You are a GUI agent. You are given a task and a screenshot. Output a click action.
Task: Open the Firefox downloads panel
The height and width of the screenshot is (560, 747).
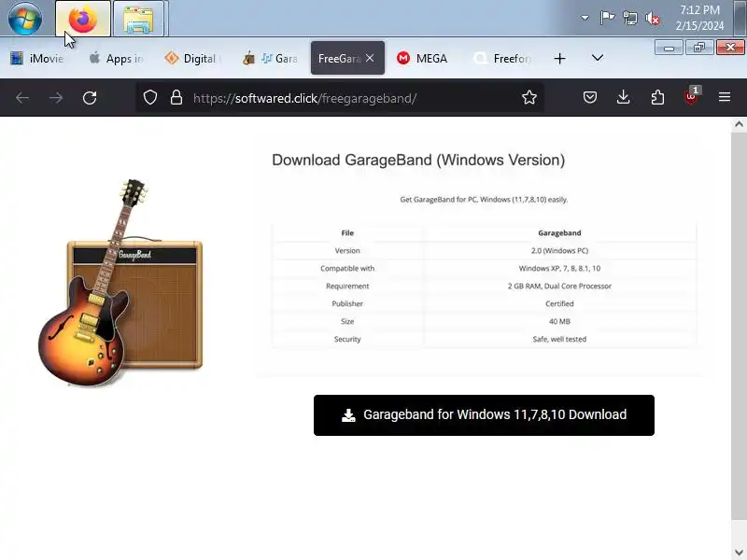(x=623, y=98)
